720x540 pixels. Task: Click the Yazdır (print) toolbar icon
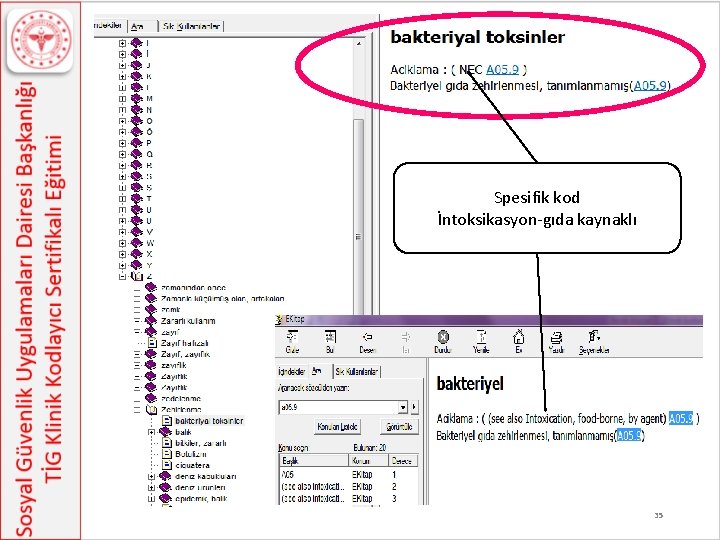tap(556, 338)
